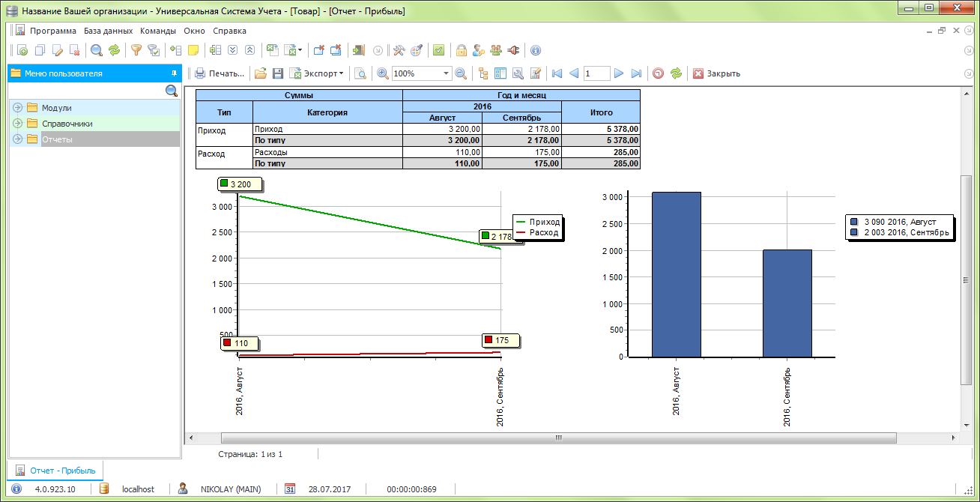This screenshot has height=502, width=980.
Task: Click the printer icon labeled Печать
Action: (219, 73)
